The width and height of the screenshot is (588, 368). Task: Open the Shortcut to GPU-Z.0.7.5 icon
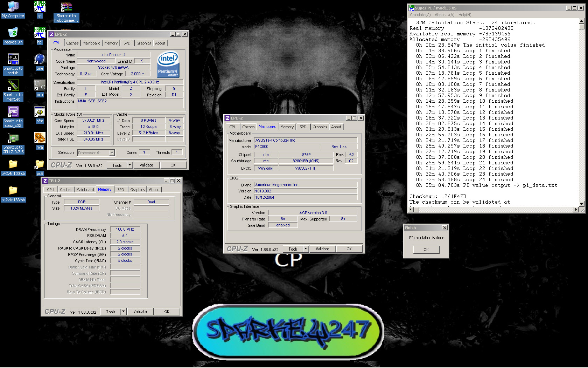point(13,143)
